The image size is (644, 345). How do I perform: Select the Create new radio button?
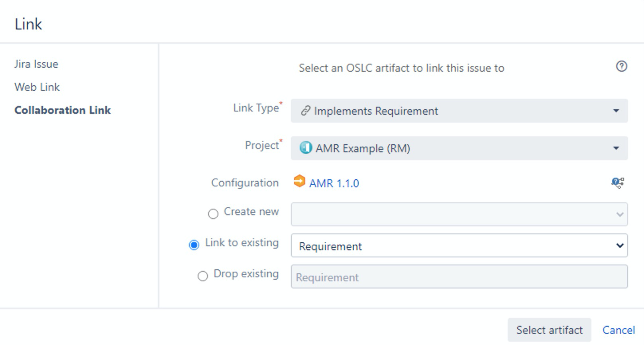pos(213,214)
